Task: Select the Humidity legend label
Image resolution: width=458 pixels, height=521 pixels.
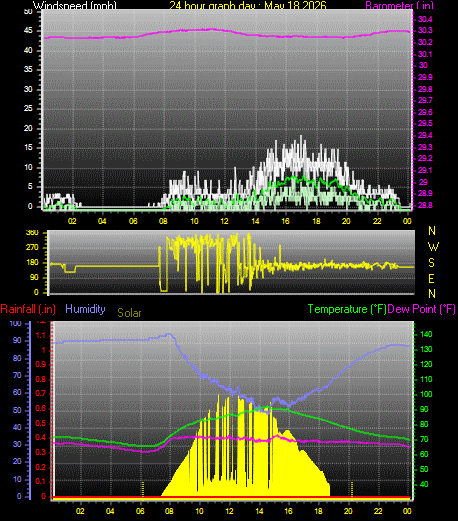Action: 85,309
